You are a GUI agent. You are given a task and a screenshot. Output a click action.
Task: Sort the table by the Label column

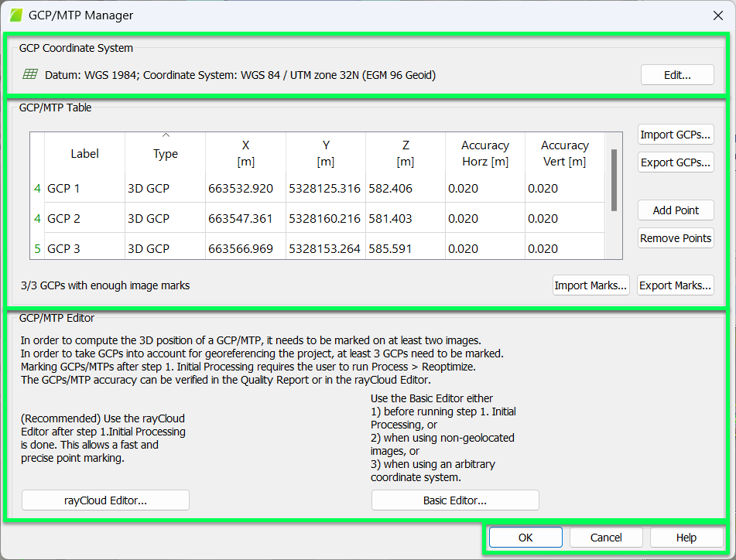[x=84, y=153]
